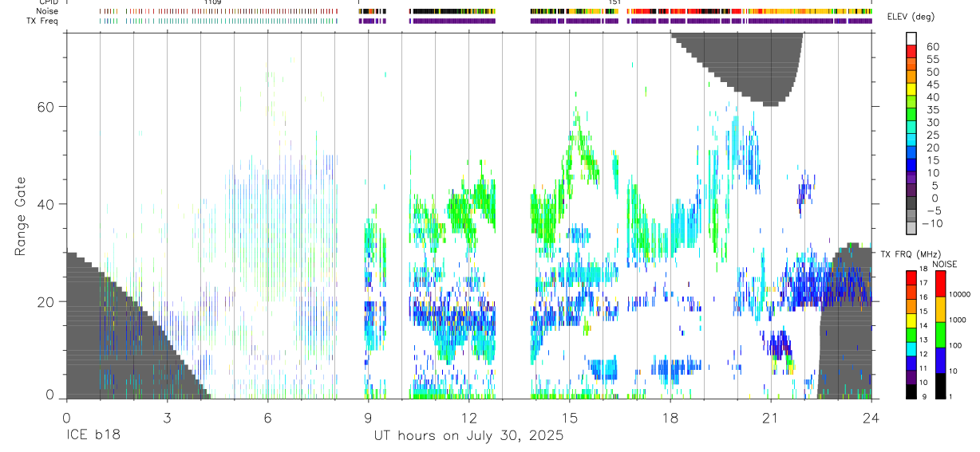Screen dimensions: 980x452
Task: Click the '50' label on ELEV scale
Action: click(x=932, y=73)
